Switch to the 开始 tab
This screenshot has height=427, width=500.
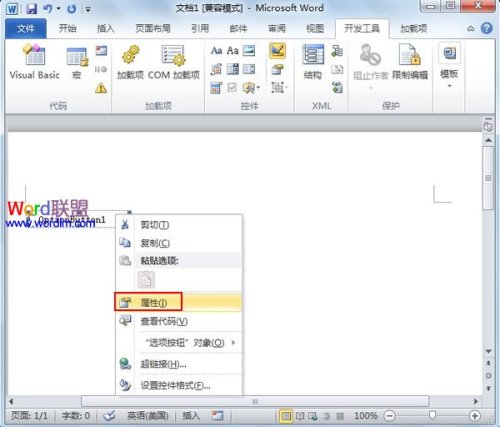coord(68,28)
